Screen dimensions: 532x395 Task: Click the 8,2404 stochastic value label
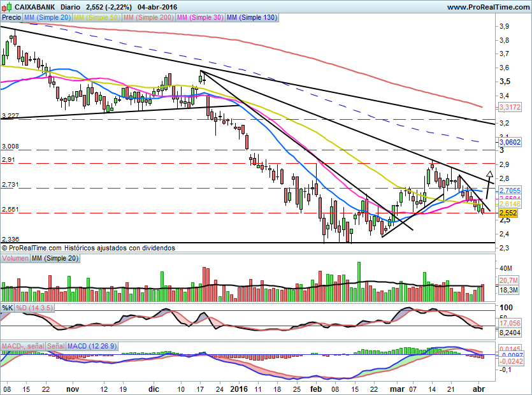click(x=510, y=333)
